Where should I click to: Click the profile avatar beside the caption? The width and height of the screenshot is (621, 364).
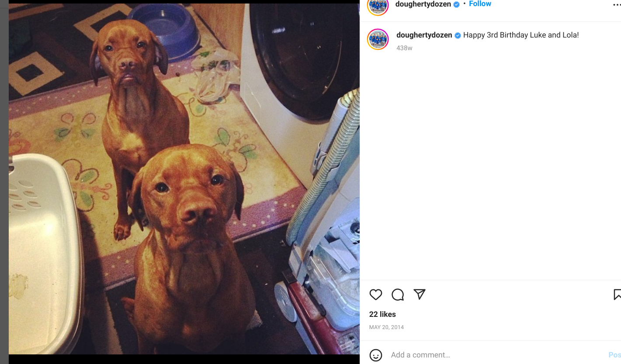click(x=378, y=39)
